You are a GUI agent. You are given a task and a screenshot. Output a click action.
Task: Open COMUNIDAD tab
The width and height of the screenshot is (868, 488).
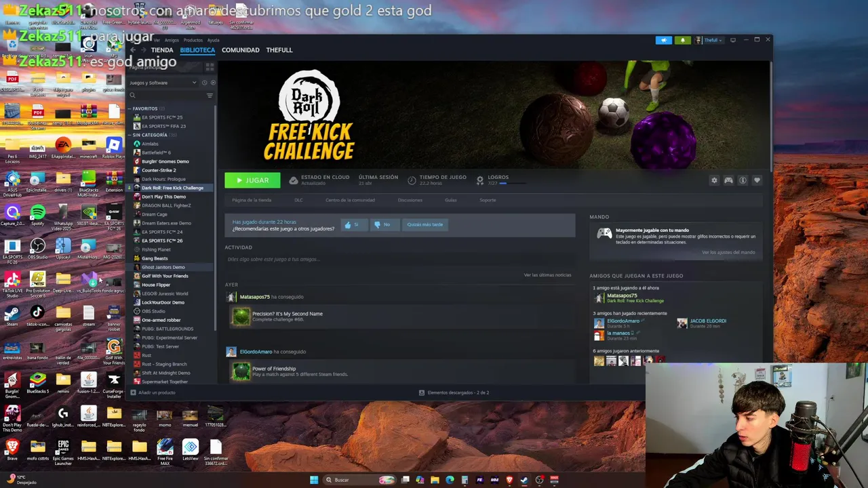tap(241, 50)
